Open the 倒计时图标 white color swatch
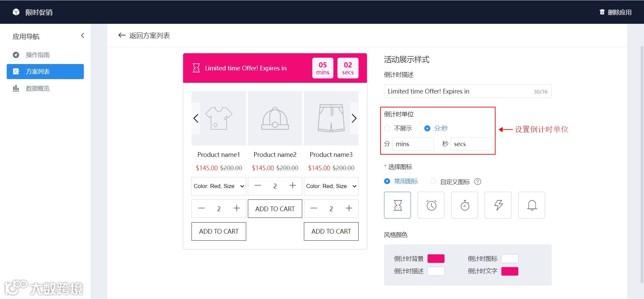 (510, 258)
